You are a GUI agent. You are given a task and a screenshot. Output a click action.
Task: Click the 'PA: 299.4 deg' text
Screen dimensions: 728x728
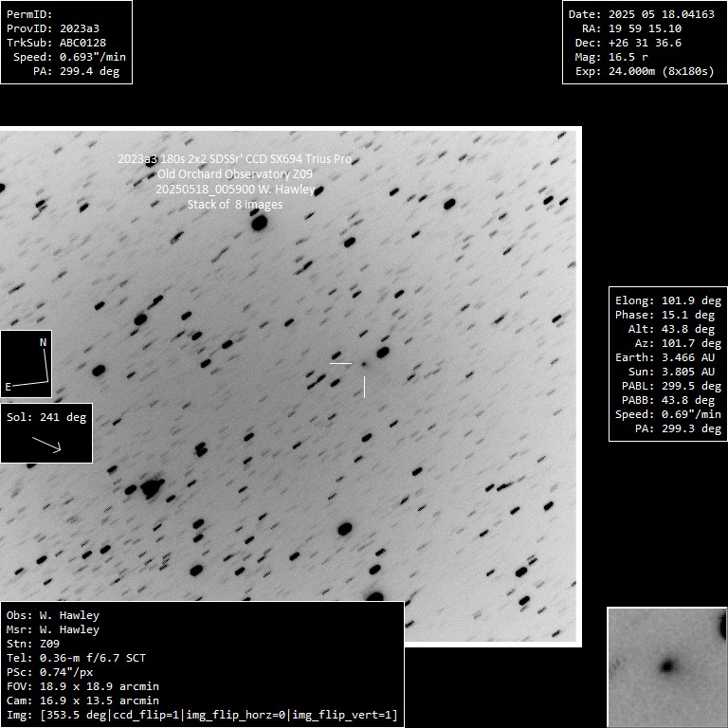point(76,71)
